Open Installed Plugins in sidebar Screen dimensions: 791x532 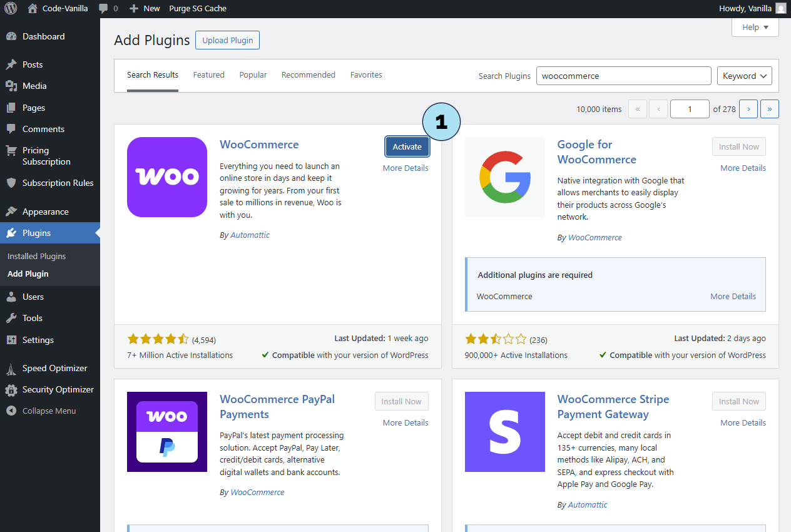(36, 257)
